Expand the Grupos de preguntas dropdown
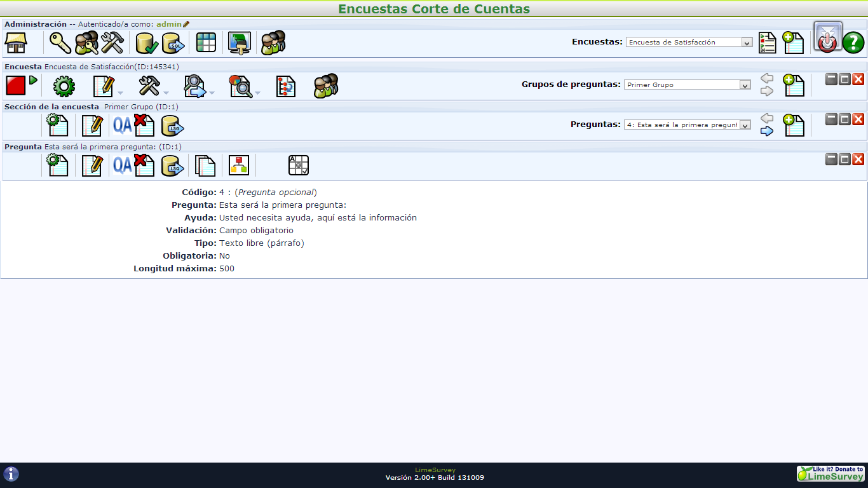This screenshot has width=868, height=488. (687, 84)
